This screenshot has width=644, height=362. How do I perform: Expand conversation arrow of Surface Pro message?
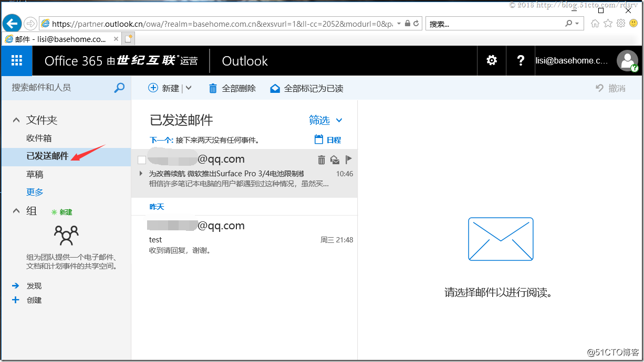click(141, 174)
